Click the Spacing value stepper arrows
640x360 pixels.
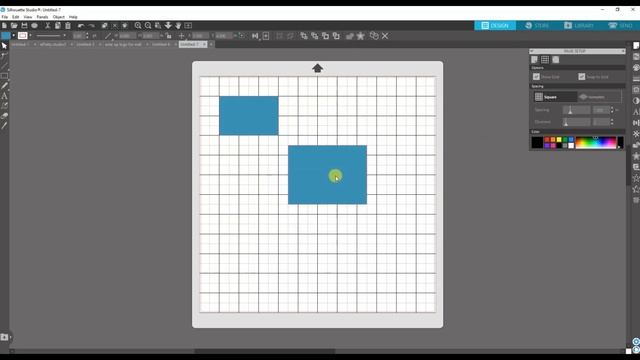[x=612, y=110]
